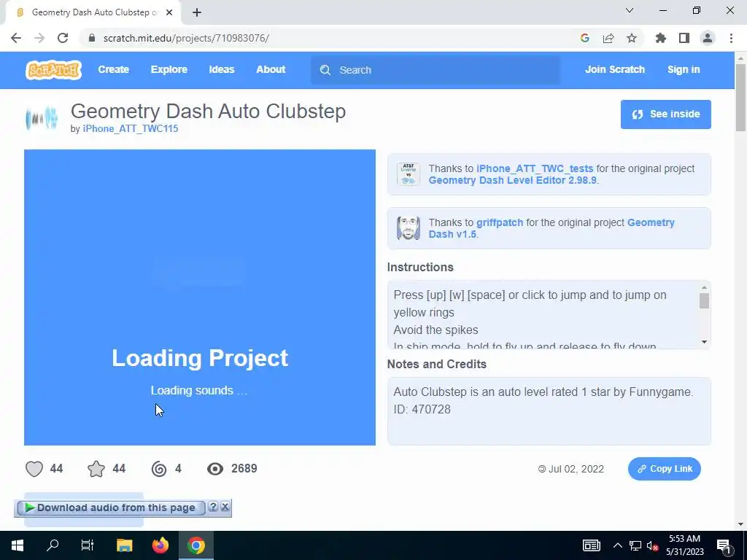Viewport: 747px width, 560px height.
Task: Click the Instructions box scroll-up arrow
Action: [x=704, y=287]
